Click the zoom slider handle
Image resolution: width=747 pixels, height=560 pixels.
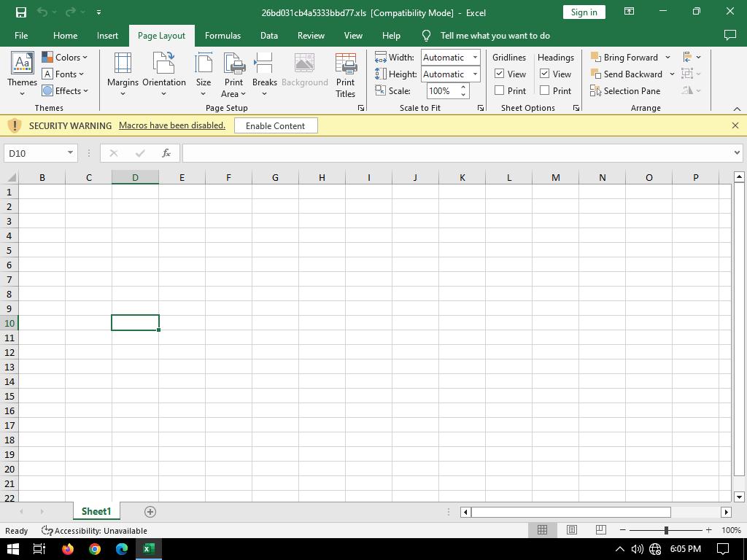click(665, 530)
